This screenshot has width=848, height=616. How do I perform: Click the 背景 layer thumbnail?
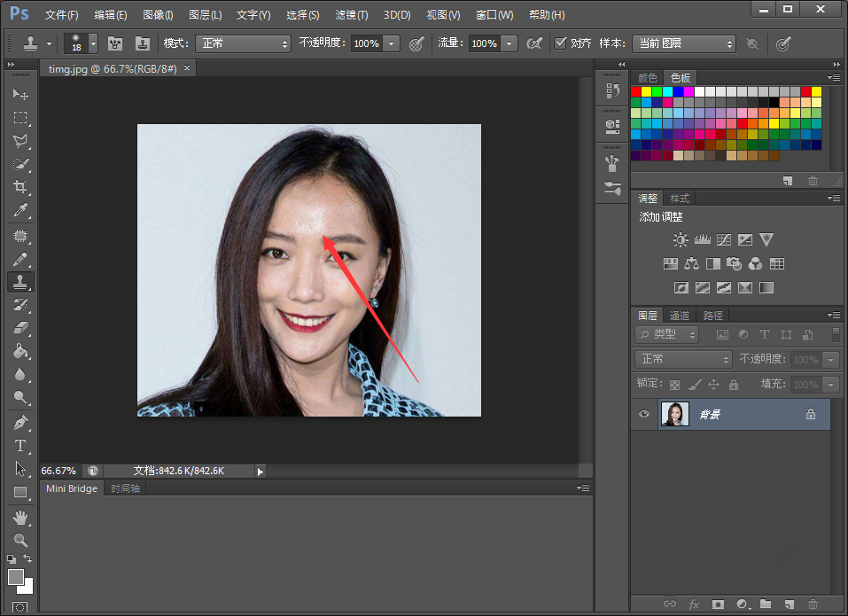(x=674, y=414)
